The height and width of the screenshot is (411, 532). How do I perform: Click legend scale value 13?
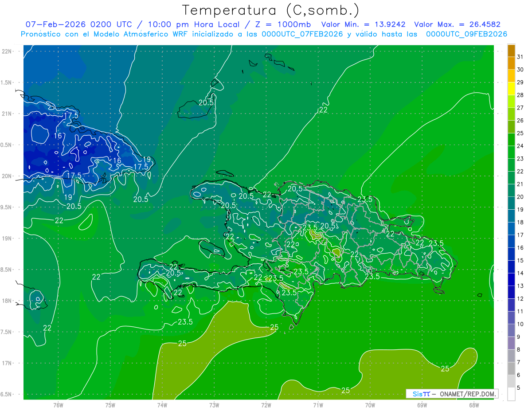[520, 286]
